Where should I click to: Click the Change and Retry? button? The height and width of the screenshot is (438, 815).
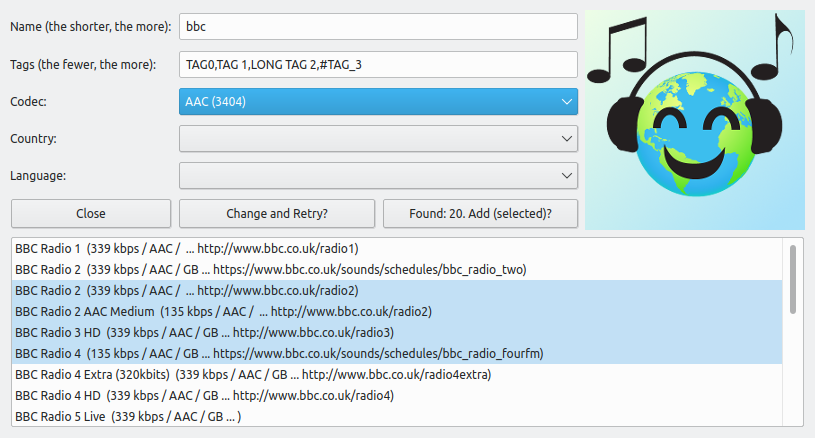pos(277,214)
